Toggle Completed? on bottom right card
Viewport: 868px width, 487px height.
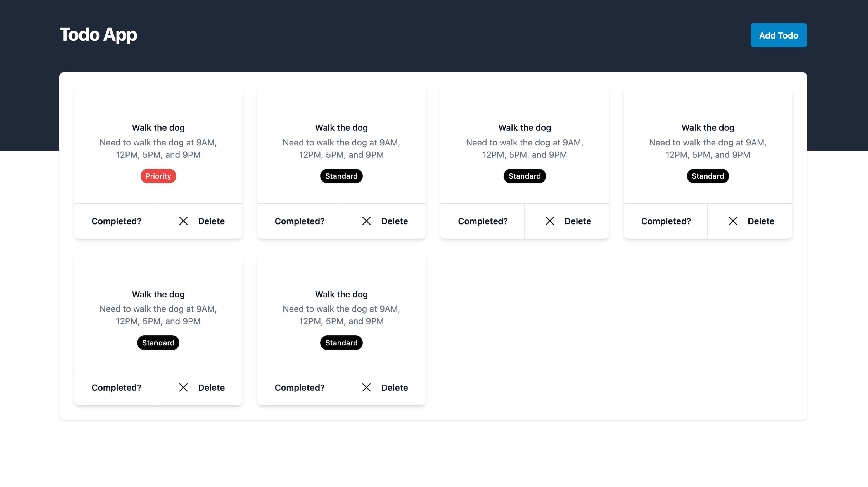pyautogui.click(x=299, y=388)
